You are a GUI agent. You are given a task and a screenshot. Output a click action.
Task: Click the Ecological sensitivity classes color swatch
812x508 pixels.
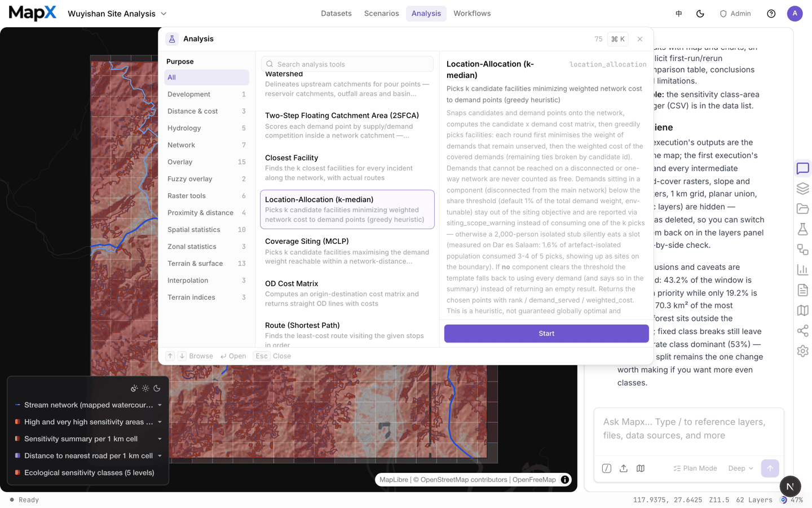tap(17, 473)
